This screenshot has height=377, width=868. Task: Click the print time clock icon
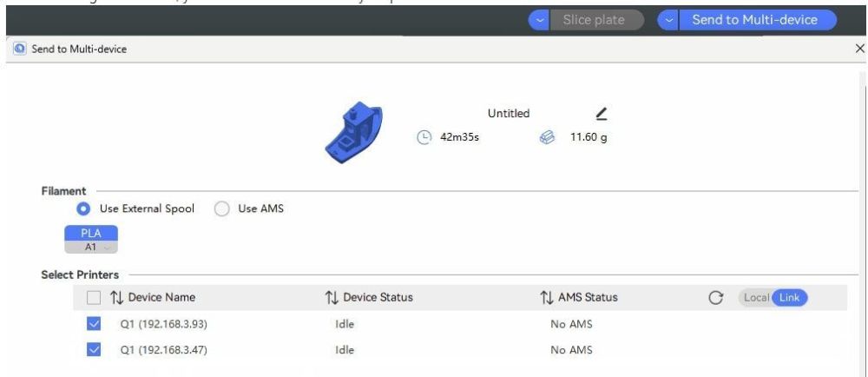424,137
